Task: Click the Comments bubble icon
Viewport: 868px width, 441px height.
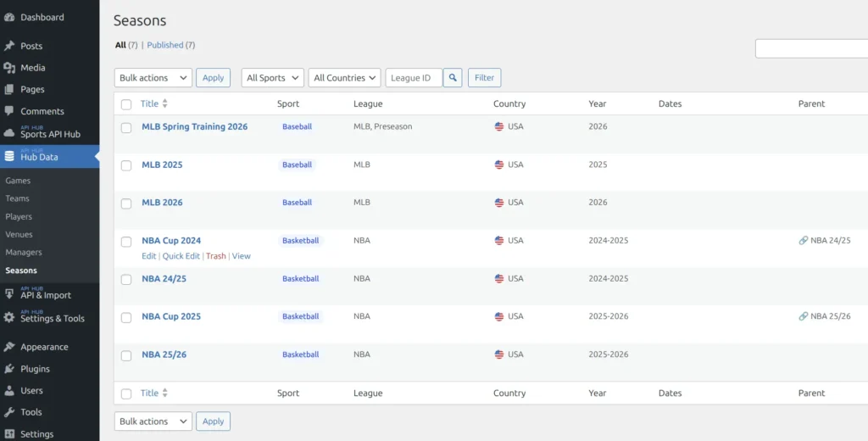Action: click(8, 111)
